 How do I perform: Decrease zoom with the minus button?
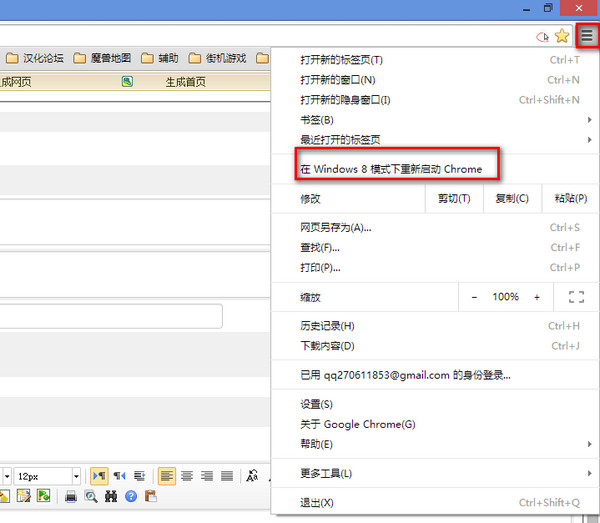[474, 297]
